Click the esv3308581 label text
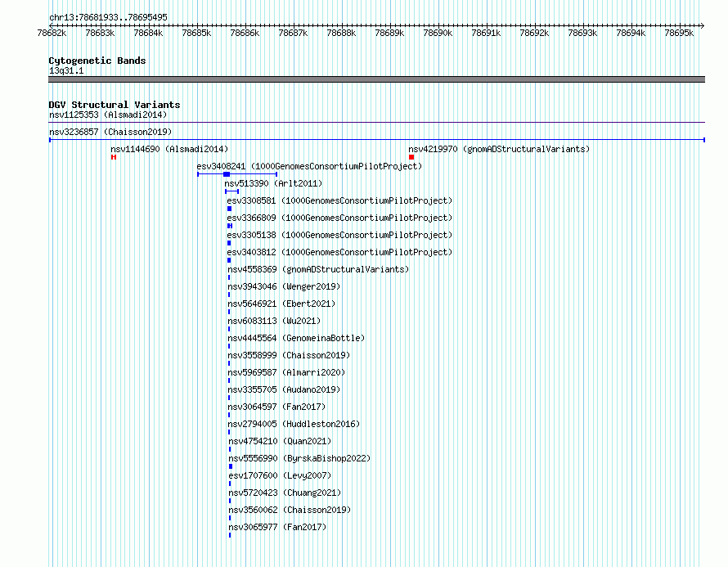728x567 pixels. [x=339, y=200]
